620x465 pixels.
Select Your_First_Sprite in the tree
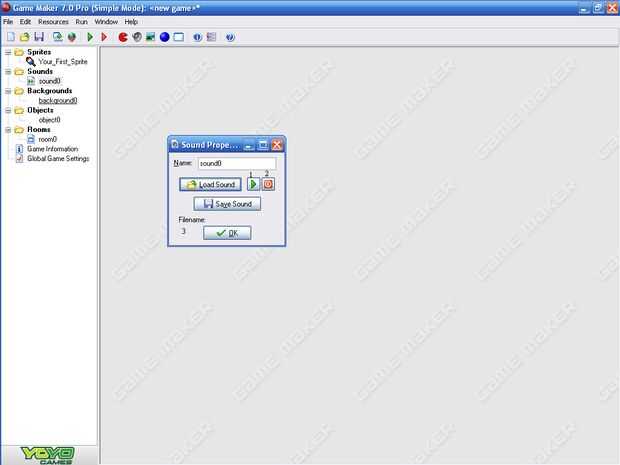[x=63, y=62]
